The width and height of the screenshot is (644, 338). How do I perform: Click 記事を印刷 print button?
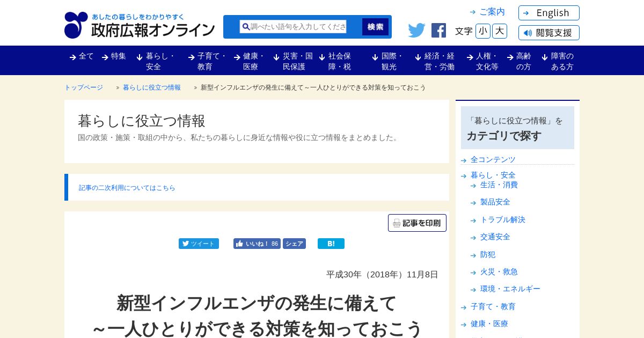coord(417,223)
